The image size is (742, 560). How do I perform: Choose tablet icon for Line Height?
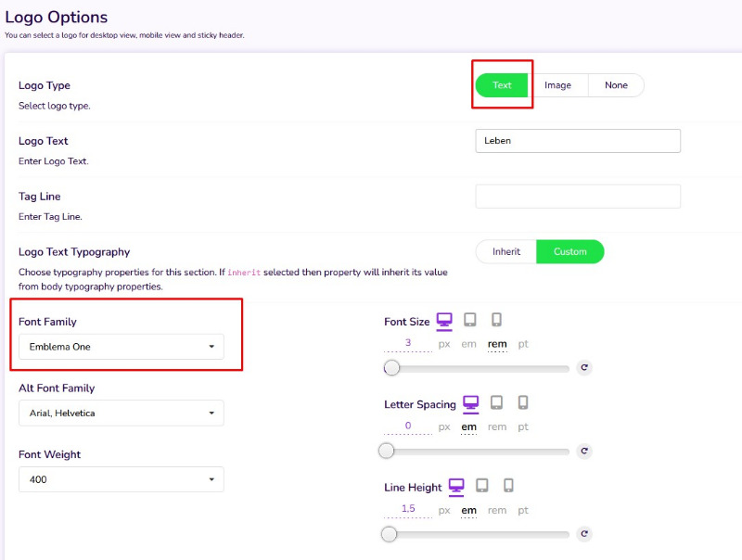point(482,486)
